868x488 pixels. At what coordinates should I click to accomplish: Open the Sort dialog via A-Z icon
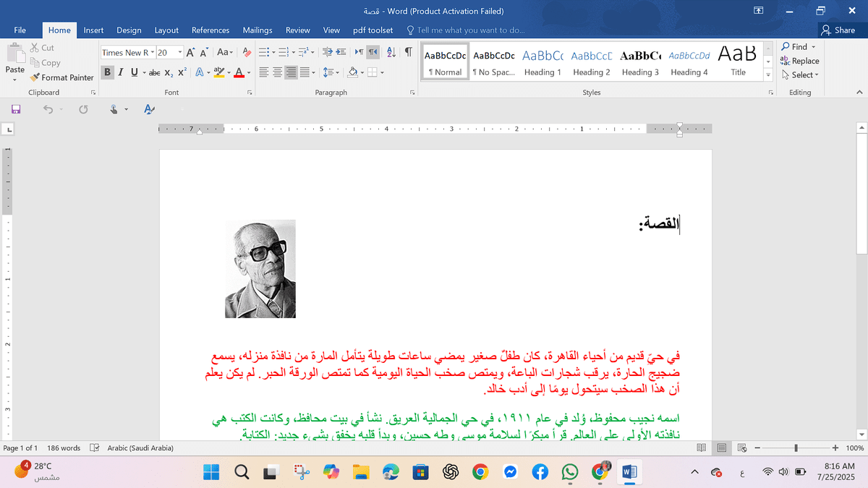coord(391,51)
